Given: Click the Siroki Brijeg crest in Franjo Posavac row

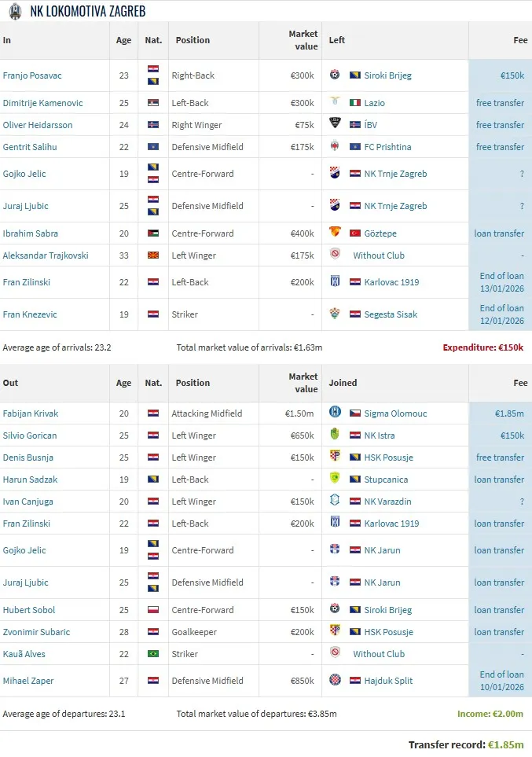Looking at the screenshot, I should (x=335, y=75).
